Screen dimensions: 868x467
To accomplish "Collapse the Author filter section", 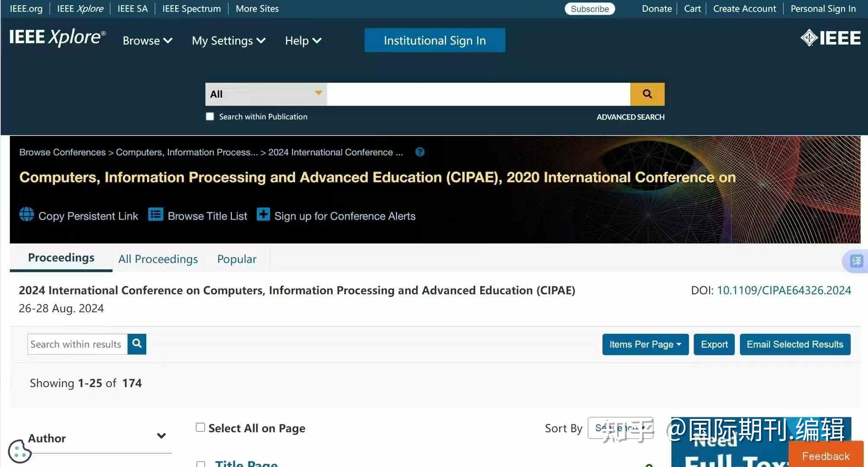I will click(161, 436).
